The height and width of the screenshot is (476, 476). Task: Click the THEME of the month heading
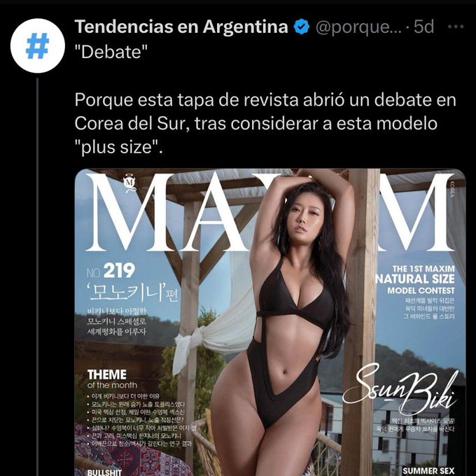[112, 379]
